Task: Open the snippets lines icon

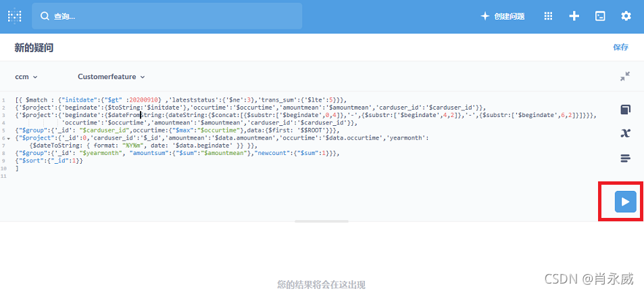Action: tap(625, 158)
